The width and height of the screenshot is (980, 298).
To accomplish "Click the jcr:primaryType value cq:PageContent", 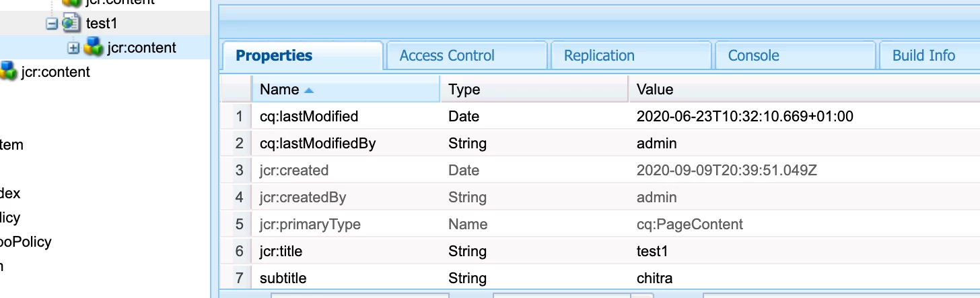I will point(690,225).
